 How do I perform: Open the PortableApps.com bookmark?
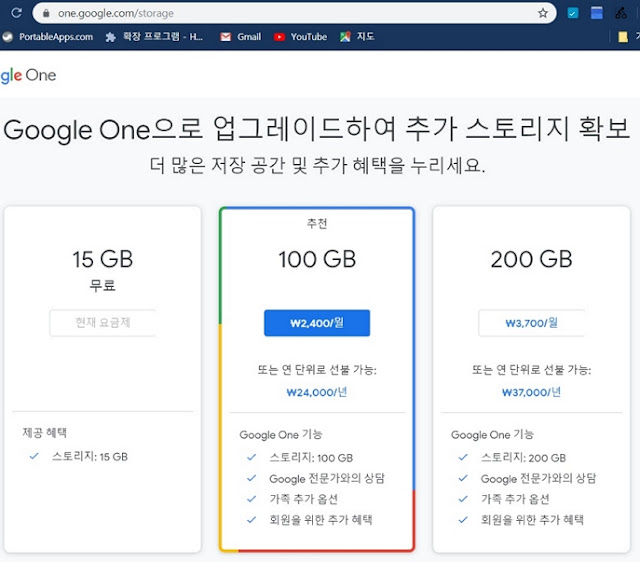pos(48,37)
